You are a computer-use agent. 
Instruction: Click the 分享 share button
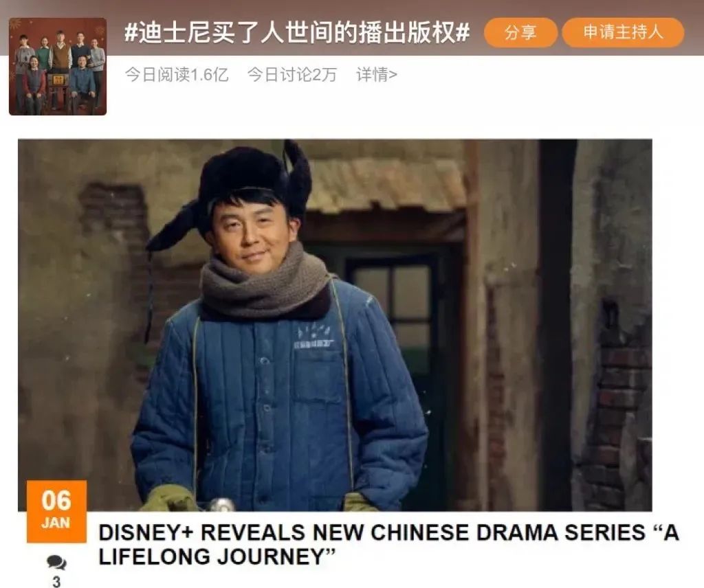tap(520, 33)
